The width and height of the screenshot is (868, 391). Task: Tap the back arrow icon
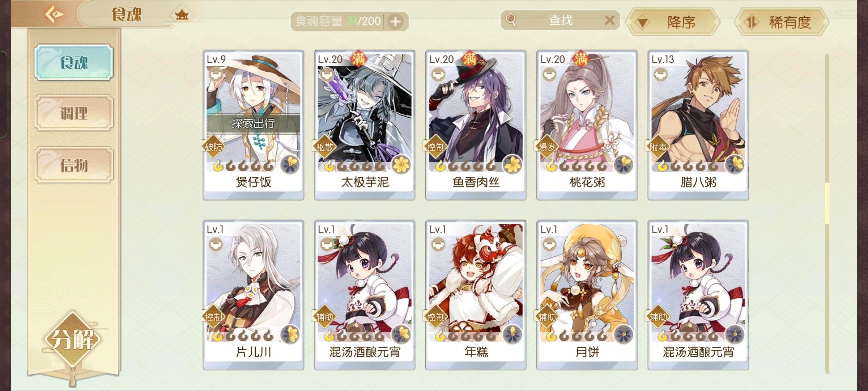click(x=54, y=14)
